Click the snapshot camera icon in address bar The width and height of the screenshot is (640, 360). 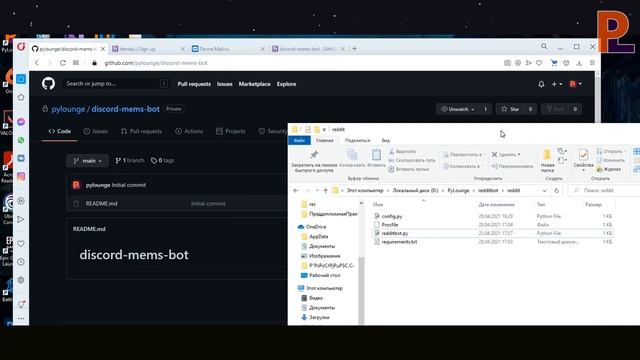coord(507,63)
